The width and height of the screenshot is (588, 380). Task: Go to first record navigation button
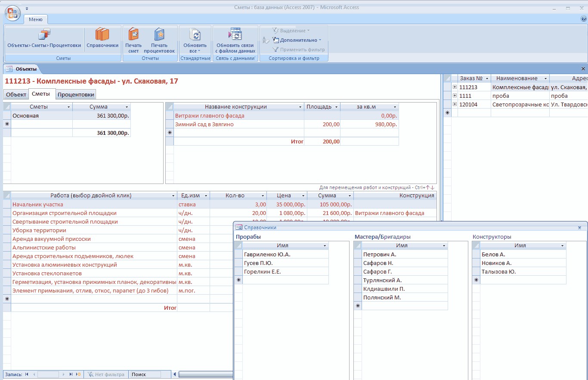click(27, 374)
